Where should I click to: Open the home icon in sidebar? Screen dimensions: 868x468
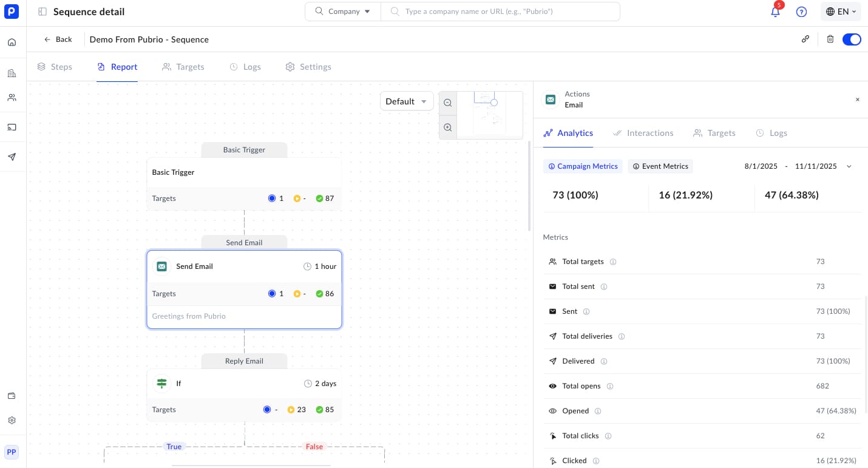click(x=12, y=42)
